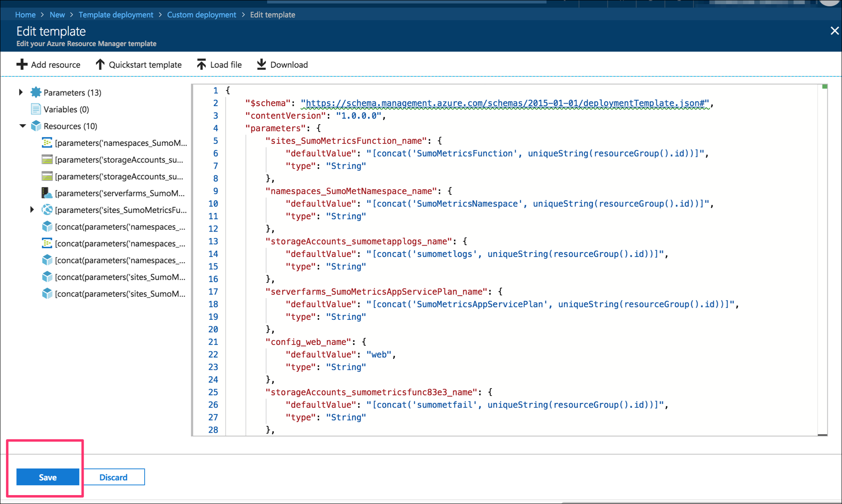Click the editor's vertical scrollbar
The height and width of the screenshot is (504, 842).
823,255
